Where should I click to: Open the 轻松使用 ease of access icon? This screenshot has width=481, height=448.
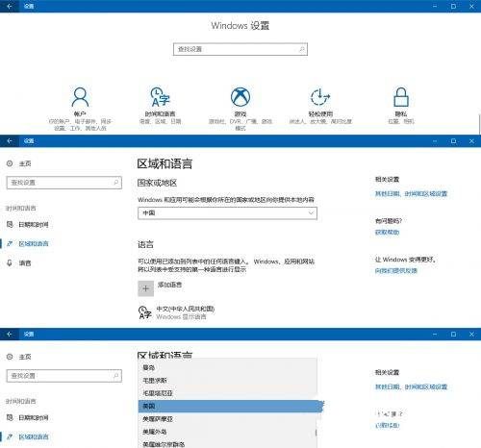320,97
